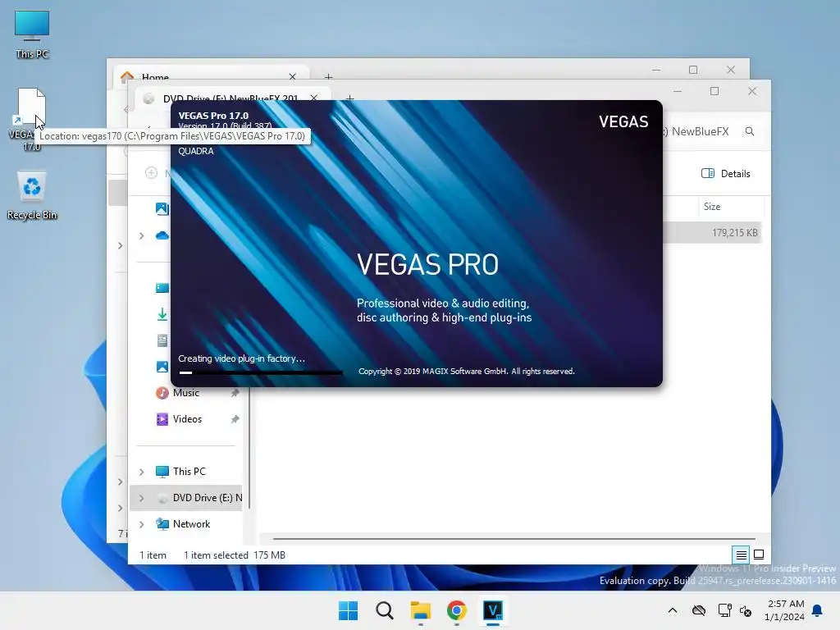Open the Desktop sidebar icon
Viewport: 840px width, 630px height.
click(162, 288)
